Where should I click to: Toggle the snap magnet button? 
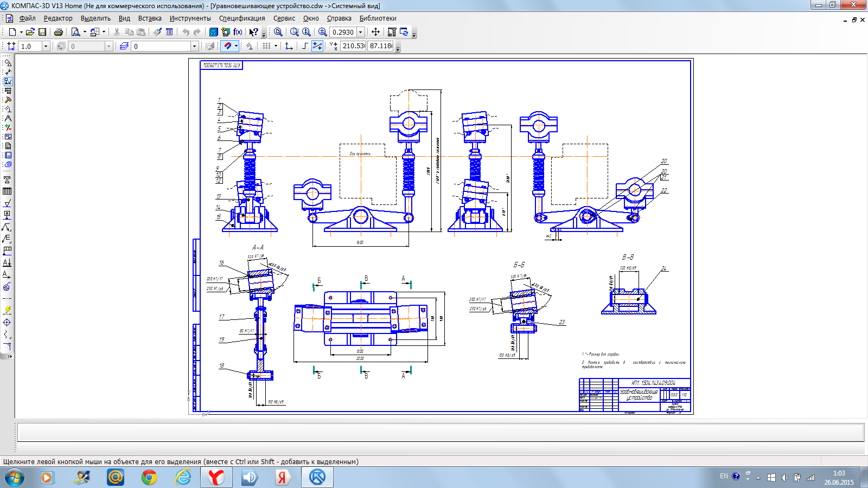tap(227, 46)
